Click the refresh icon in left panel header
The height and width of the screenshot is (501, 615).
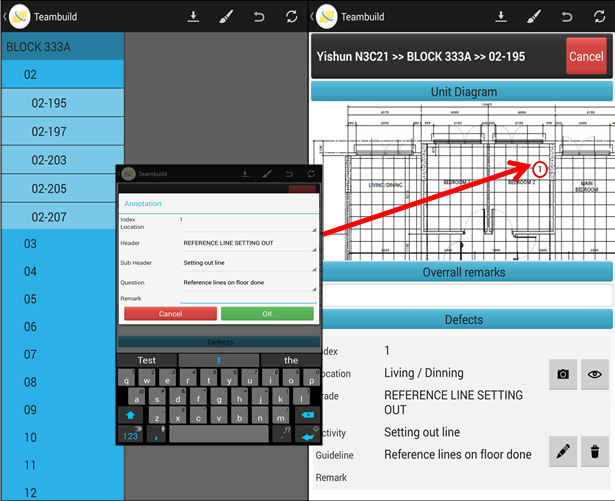tap(291, 17)
